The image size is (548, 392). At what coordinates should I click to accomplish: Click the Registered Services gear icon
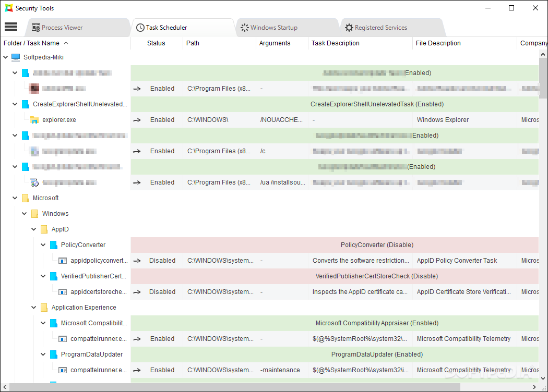tap(349, 28)
